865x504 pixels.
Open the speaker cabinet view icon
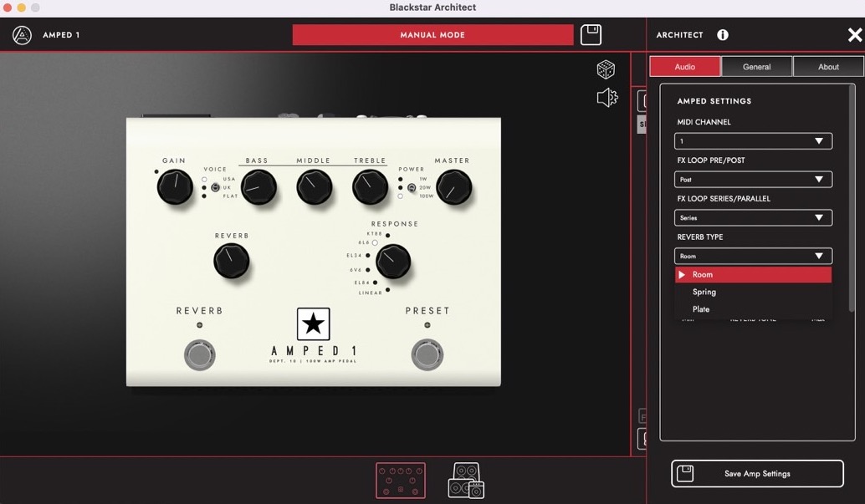466,481
